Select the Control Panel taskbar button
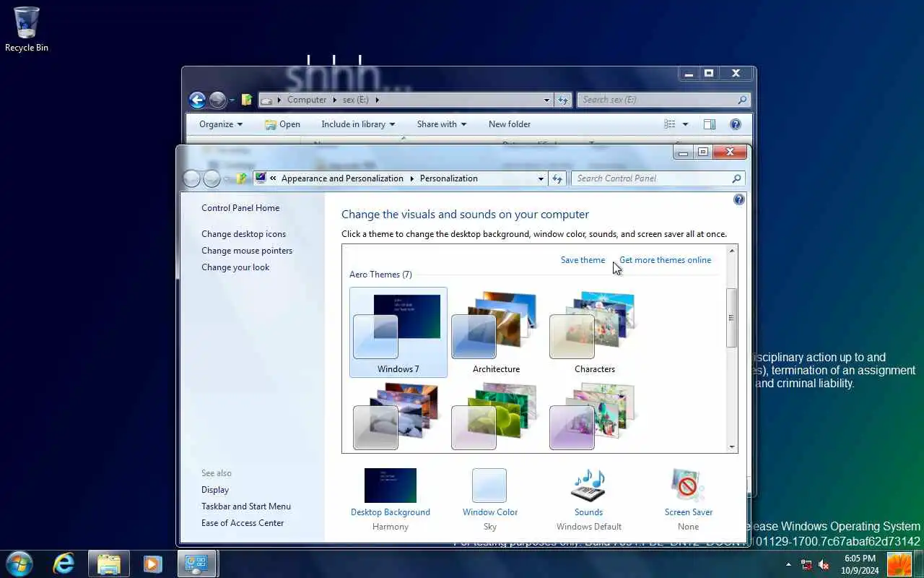This screenshot has width=924, height=578. pos(196,564)
